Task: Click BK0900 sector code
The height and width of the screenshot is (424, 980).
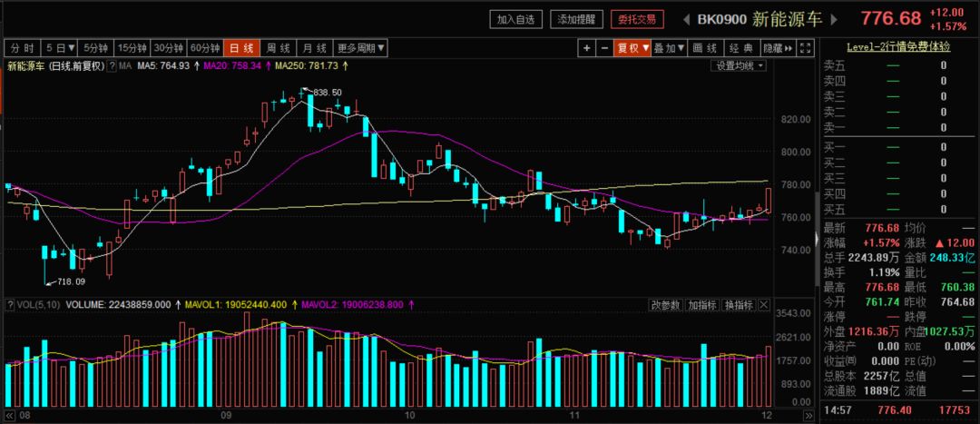Action: point(722,19)
